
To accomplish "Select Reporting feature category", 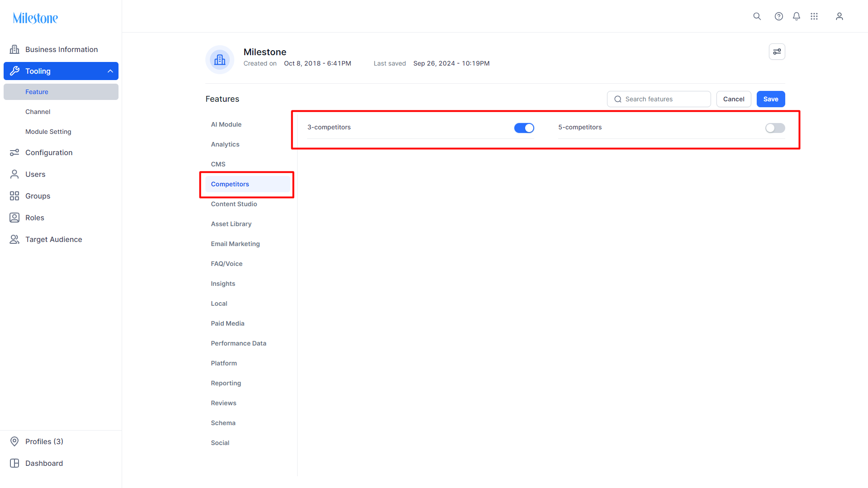I will pyautogui.click(x=248, y=383).
